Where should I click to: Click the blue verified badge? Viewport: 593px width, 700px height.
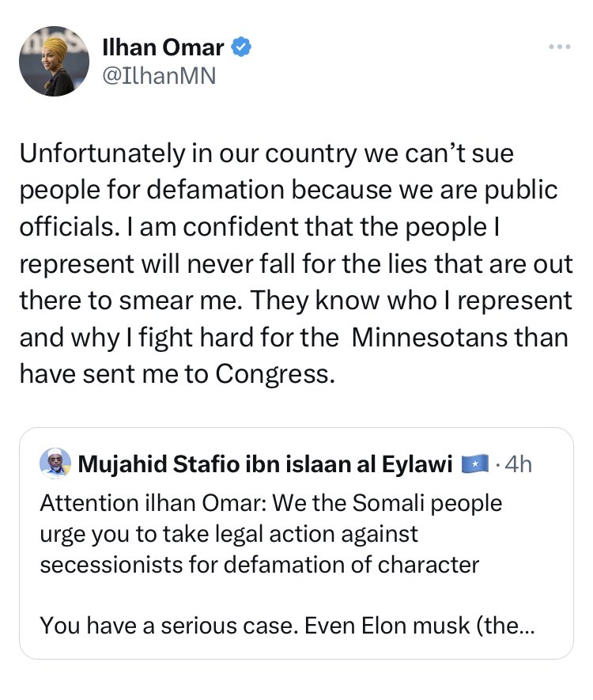(x=241, y=48)
